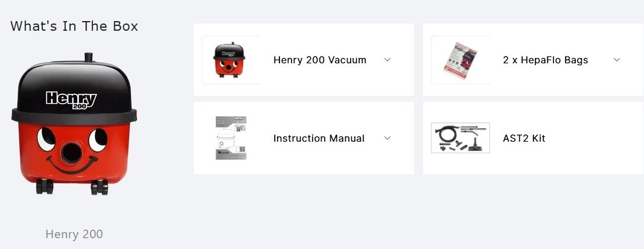Select the "Henry 200 Vacuum" label text

[320, 60]
